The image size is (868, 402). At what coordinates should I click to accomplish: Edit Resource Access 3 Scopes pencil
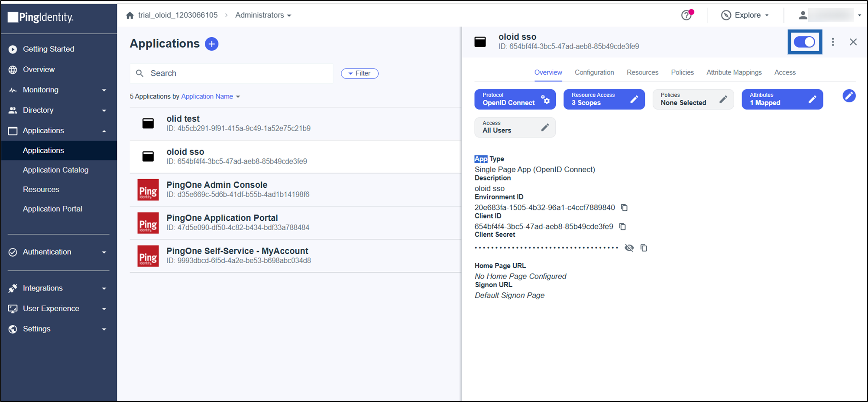pyautogui.click(x=634, y=99)
